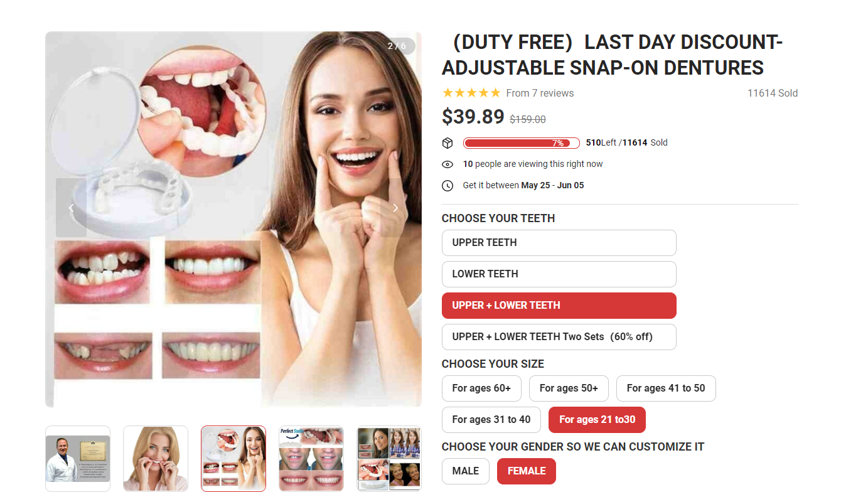The image size is (868, 492).
Task: Pick size For ages 60+
Action: 481,388
